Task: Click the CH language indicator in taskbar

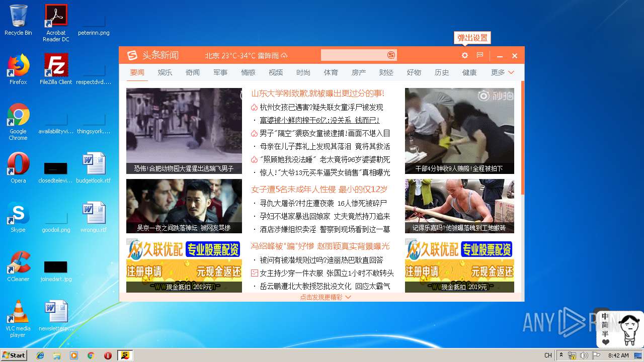Action: [548, 355]
